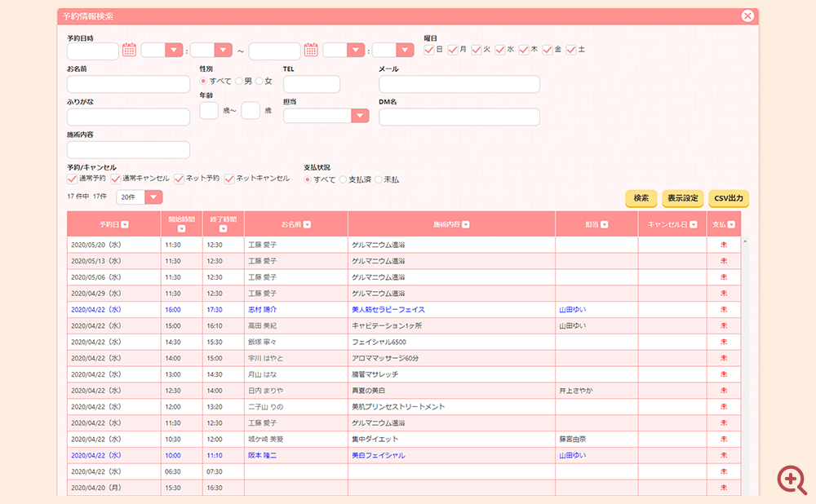Select the キャビテーション1ヶ所 cell
The width and height of the screenshot is (816, 504).
click(451, 326)
